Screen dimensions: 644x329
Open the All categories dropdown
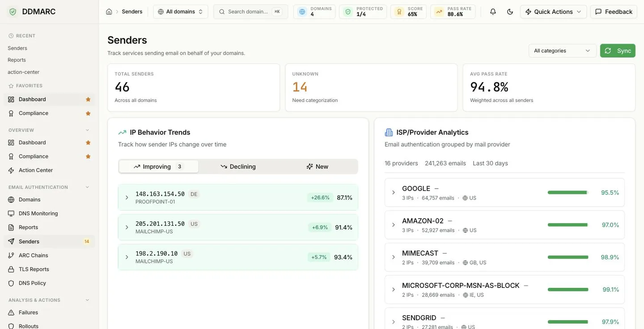click(x=562, y=51)
